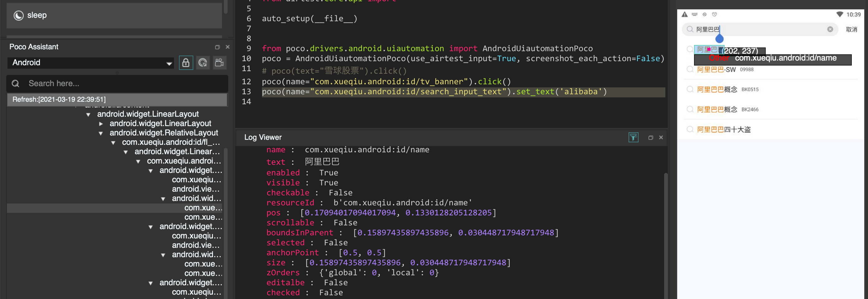Click the Refresh:[2021-03-19 22:39:51] row

click(117, 100)
